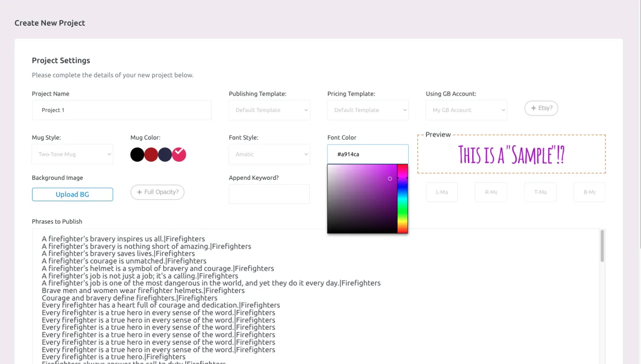Open the Pricing Template dropdown
The width and height of the screenshot is (641, 364).
pyautogui.click(x=368, y=110)
